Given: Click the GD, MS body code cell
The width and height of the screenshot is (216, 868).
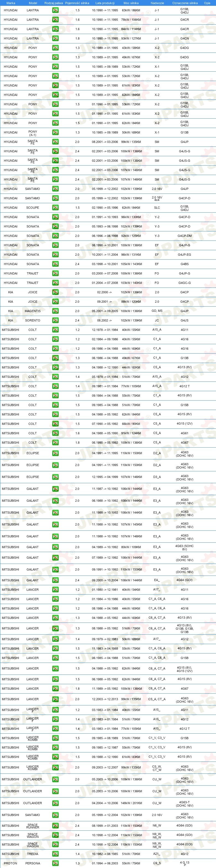Looking at the screenshot, I should pyautogui.click(x=157, y=311).
